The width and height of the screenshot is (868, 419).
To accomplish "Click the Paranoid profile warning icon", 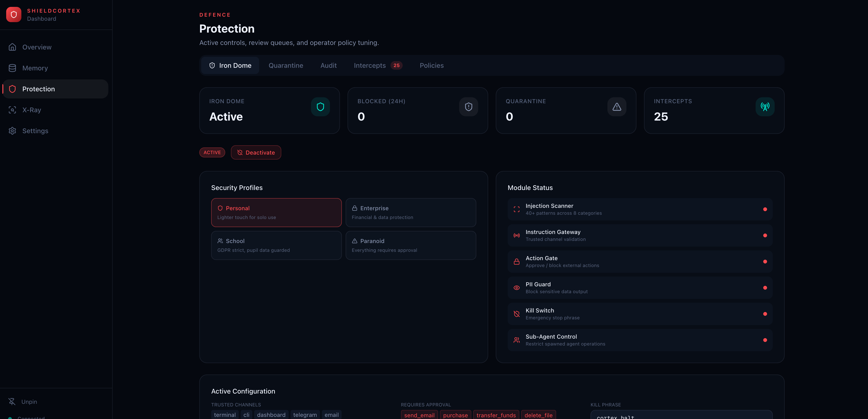I will click(x=354, y=241).
